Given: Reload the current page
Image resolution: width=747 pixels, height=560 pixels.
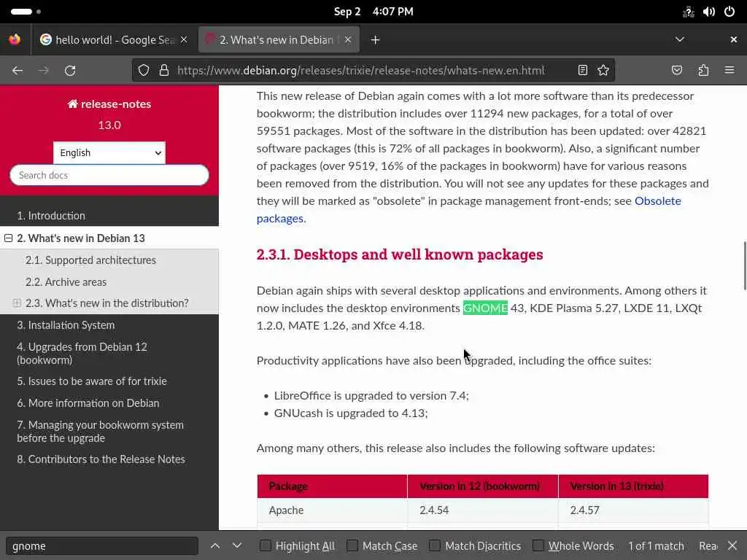Looking at the screenshot, I should coord(70,71).
